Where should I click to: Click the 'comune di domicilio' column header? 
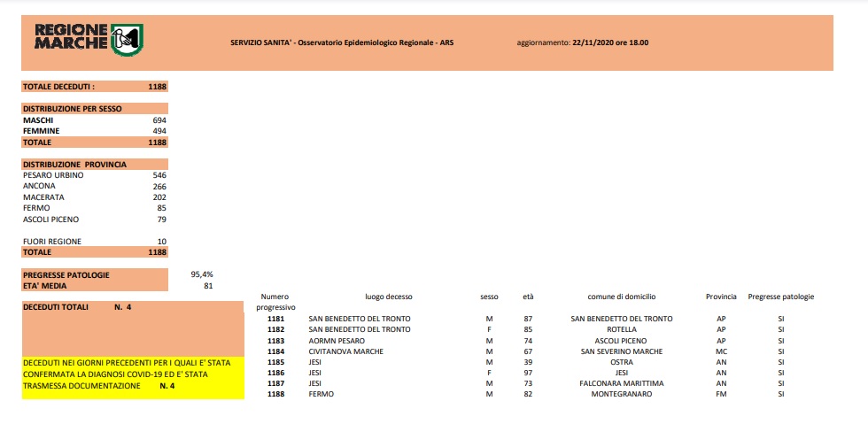coord(622,297)
